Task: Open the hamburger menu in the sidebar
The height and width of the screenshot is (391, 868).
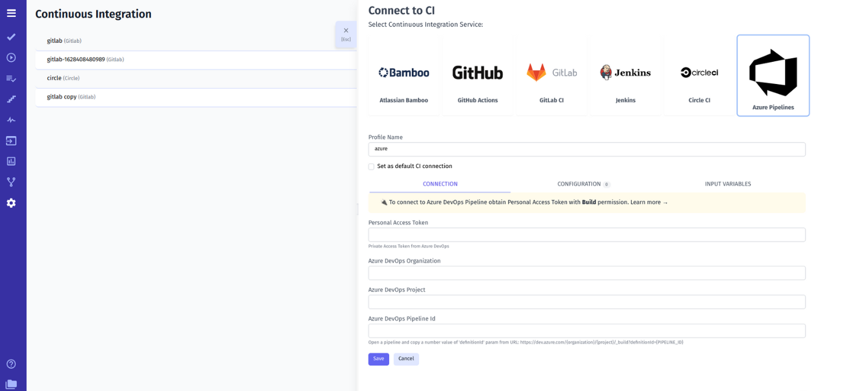Action: pyautogui.click(x=12, y=13)
